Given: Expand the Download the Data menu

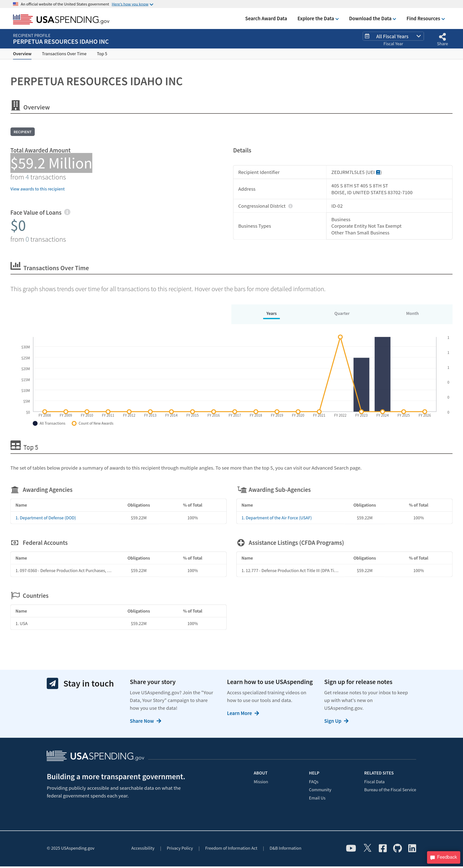Looking at the screenshot, I should pos(372,18).
